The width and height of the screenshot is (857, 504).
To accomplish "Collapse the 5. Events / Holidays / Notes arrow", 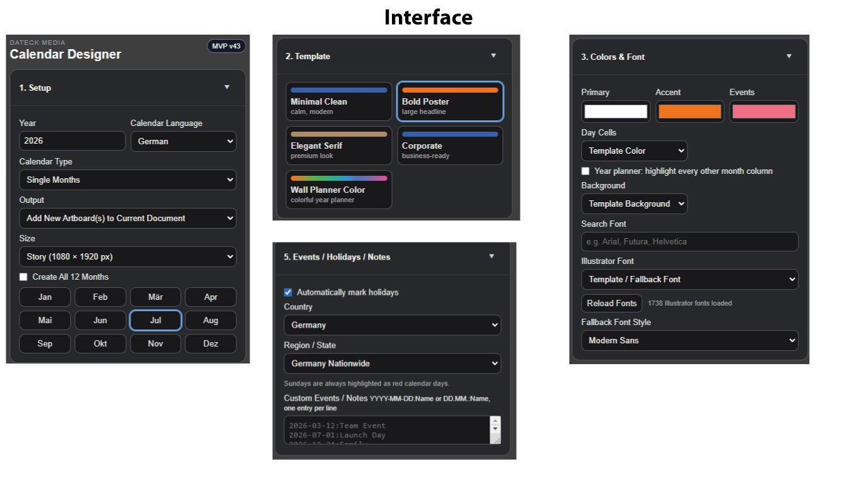I will (x=492, y=256).
